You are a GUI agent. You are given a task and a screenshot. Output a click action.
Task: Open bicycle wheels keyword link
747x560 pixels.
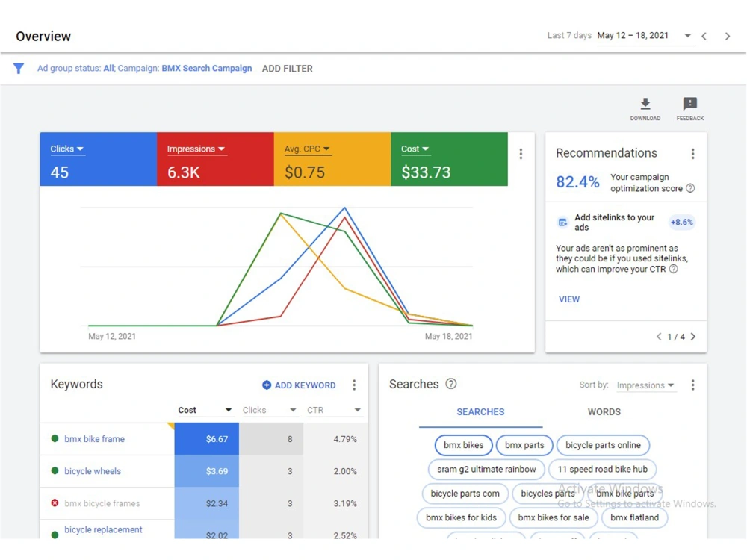[x=93, y=471]
